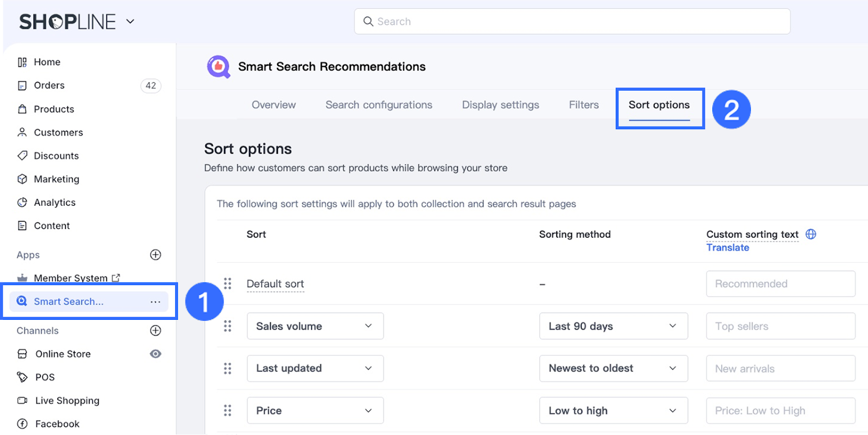
Task: Click the Member System external link icon
Action: click(x=116, y=278)
